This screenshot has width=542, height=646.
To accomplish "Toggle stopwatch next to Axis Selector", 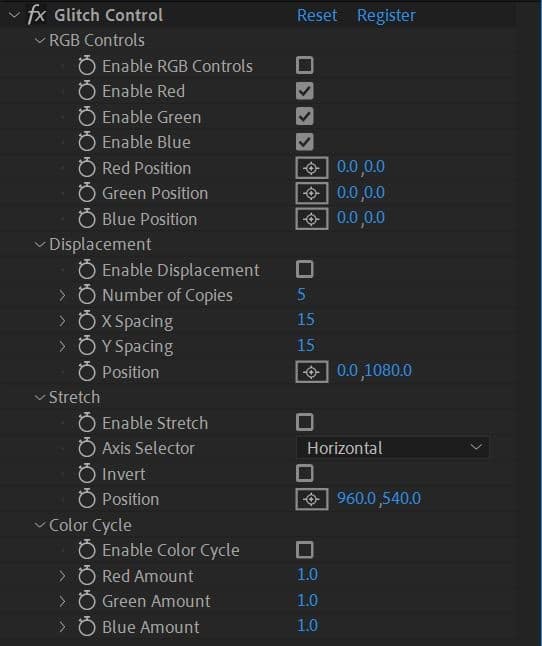I will tap(86, 448).
